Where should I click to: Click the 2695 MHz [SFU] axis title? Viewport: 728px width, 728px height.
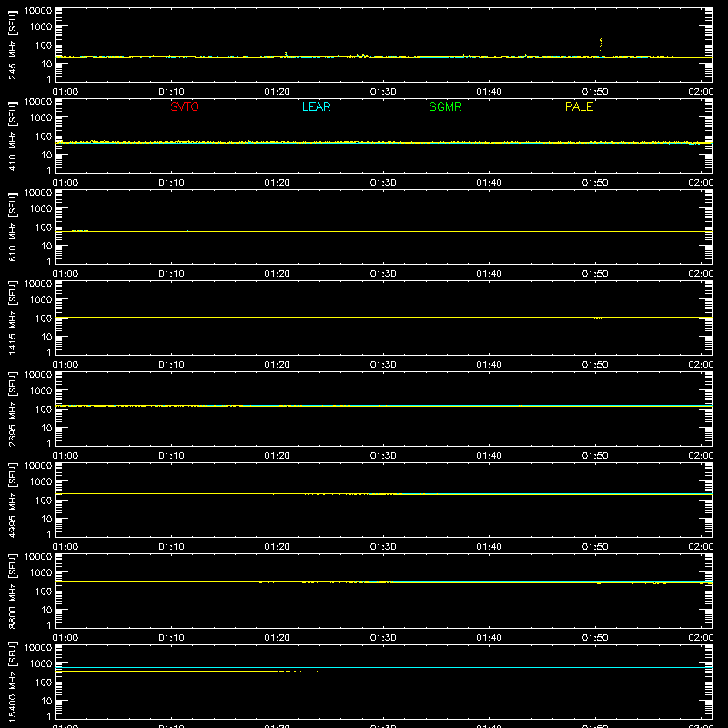pos(13,409)
